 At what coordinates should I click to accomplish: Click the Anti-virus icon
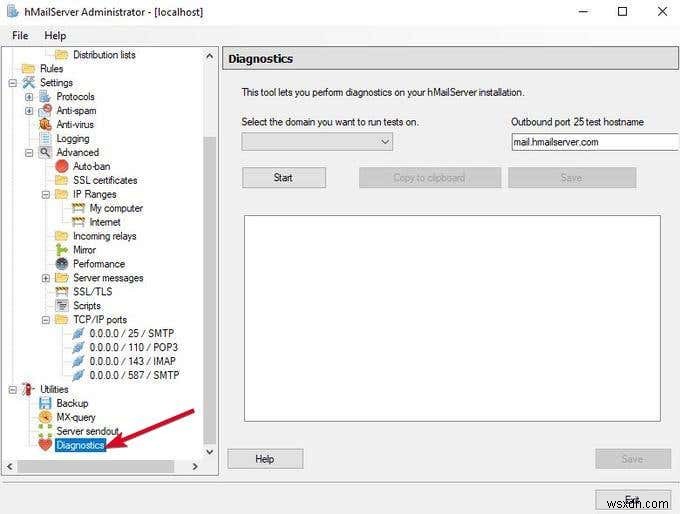pyautogui.click(x=45, y=124)
